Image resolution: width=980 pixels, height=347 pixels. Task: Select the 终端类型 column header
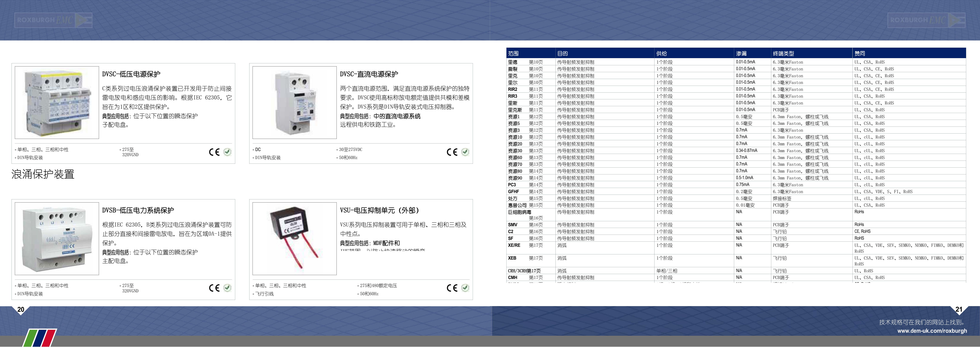pos(783,54)
